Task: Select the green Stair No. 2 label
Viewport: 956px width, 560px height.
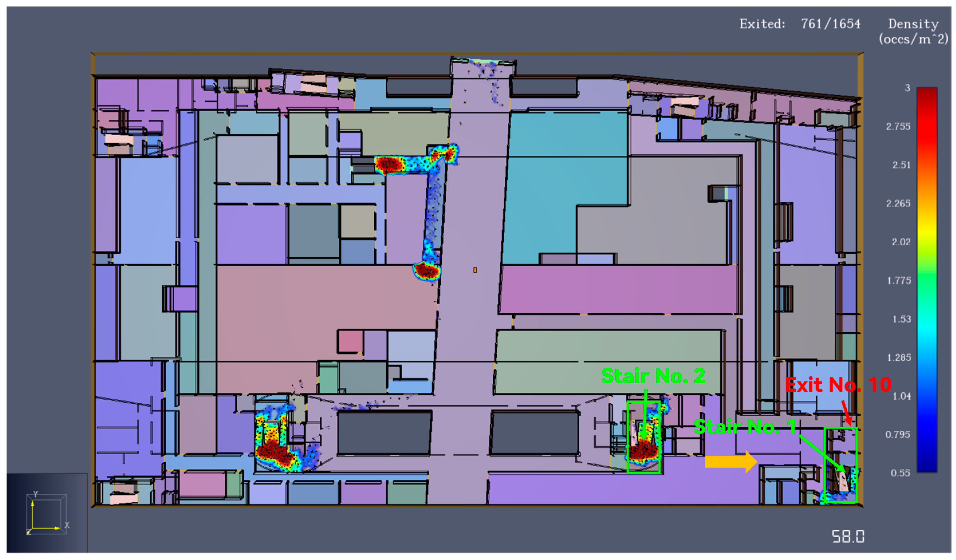Action: pyautogui.click(x=653, y=376)
